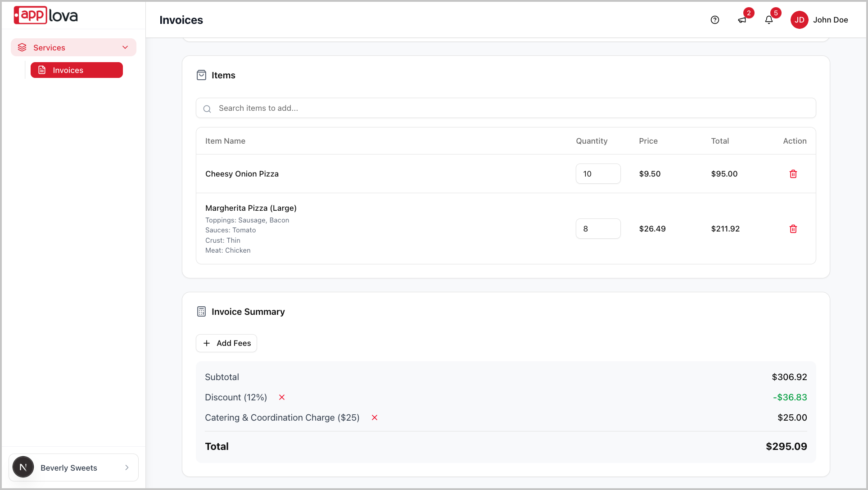Remove the 12% discount with X
The height and width of the screenshot is (490, 868).
[x=282, y=397]
